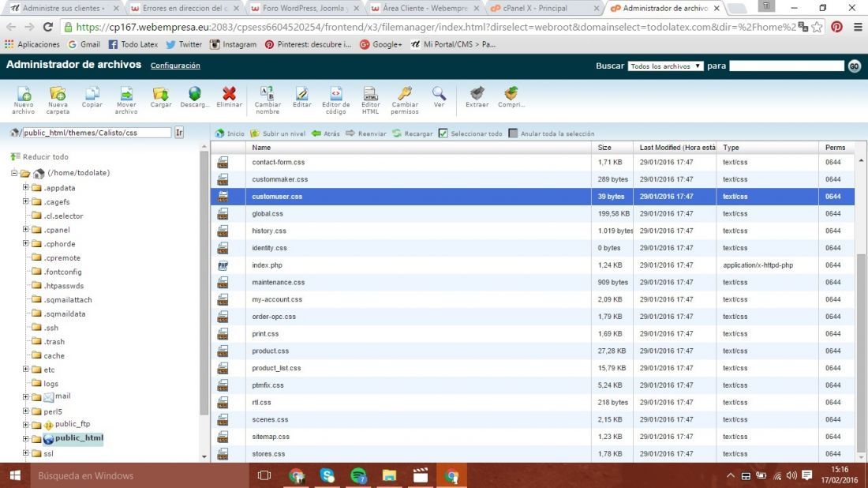
Task: Focus the Buscar search text field
Action: pyautogui.click(x=787, y=66)
